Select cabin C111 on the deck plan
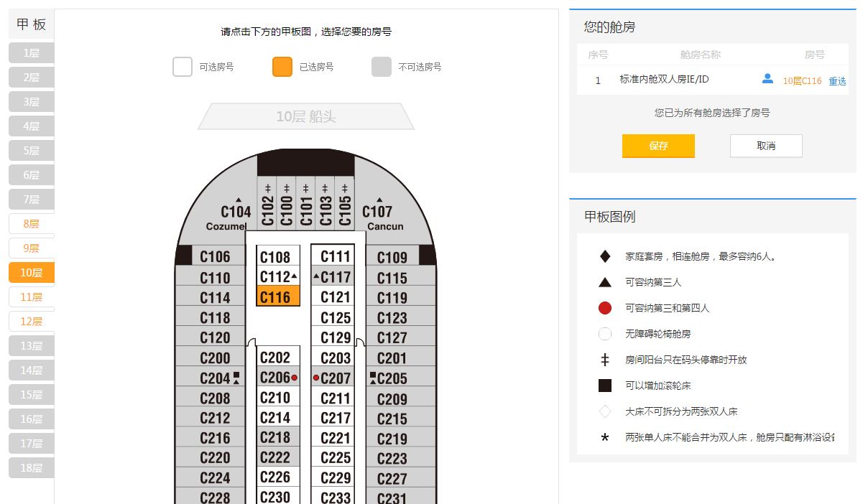This screenshot has height=504, width=863. point(335,257)
